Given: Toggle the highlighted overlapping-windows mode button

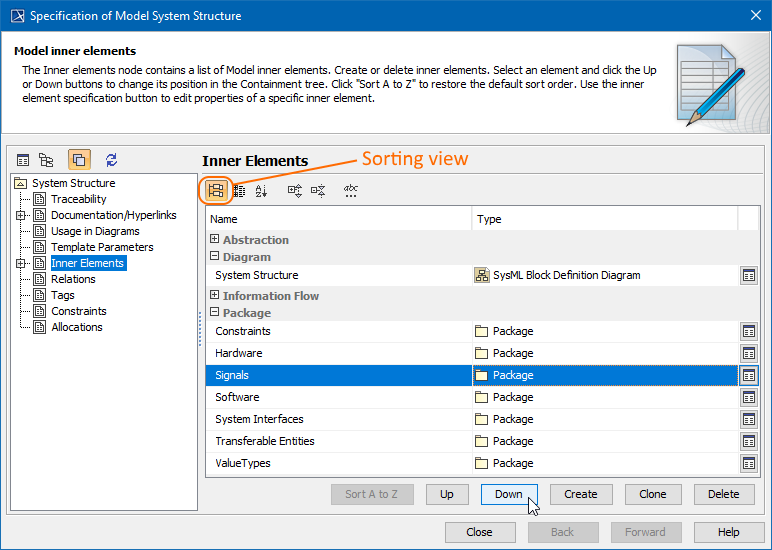Looking at the screenshot, I should (x=79, y=160).
